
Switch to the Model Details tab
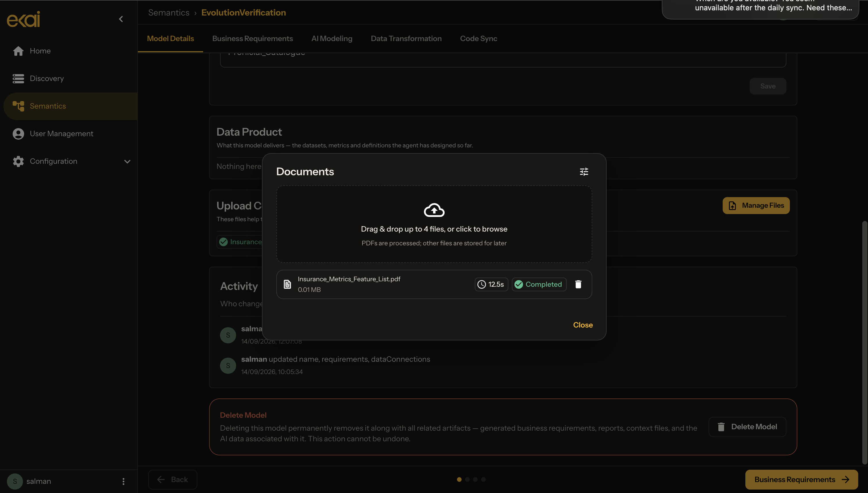tap(170, 38)
